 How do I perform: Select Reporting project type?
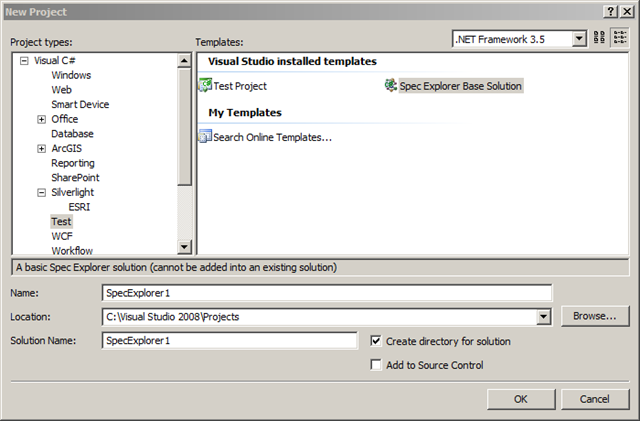point(73,163)
